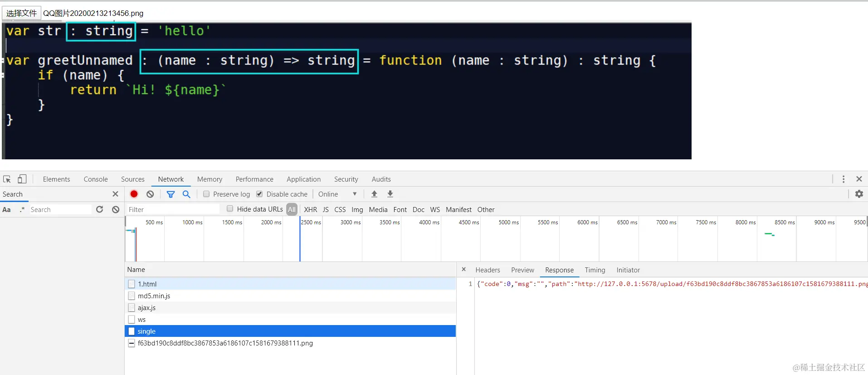The image size is (868, 375).
Task: Filter requests by CSS
Action: [340, 209]
